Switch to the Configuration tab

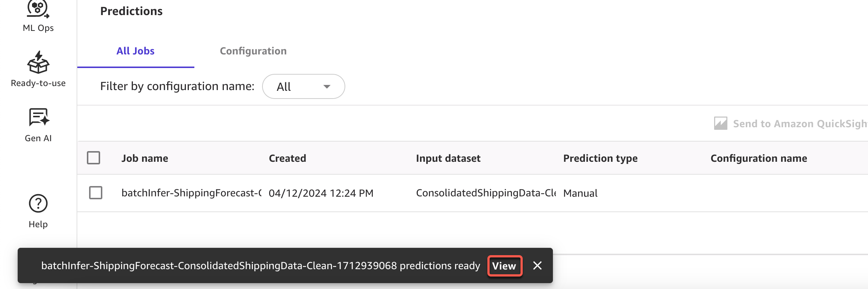click(x=253, y=51)
